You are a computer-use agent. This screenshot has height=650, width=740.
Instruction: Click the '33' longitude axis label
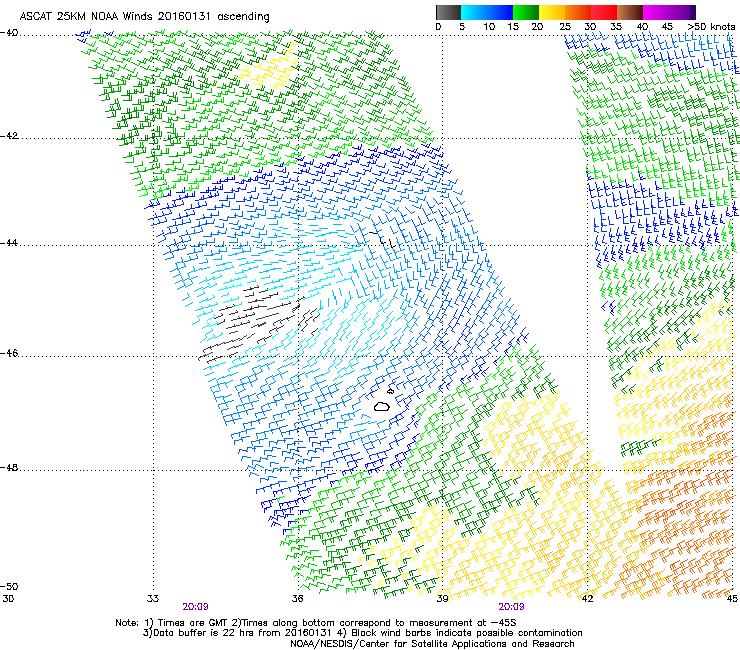153,599
